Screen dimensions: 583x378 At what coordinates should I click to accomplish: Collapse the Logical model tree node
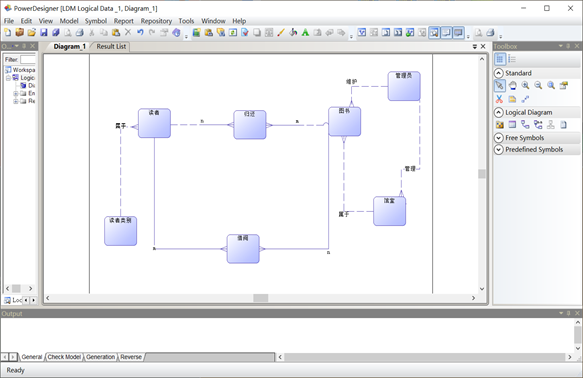click(8, 78)
